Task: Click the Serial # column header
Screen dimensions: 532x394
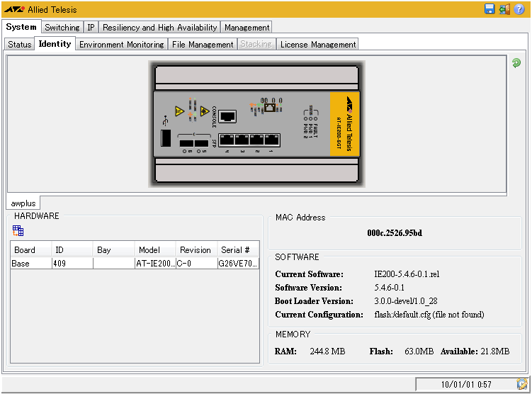Action: tap(234, 250)
